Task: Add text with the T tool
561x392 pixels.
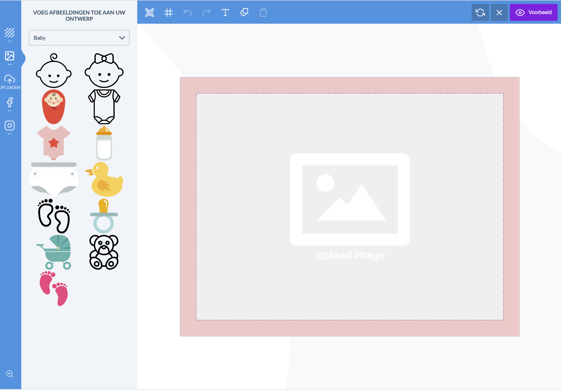Action: [x=225, y=13]
